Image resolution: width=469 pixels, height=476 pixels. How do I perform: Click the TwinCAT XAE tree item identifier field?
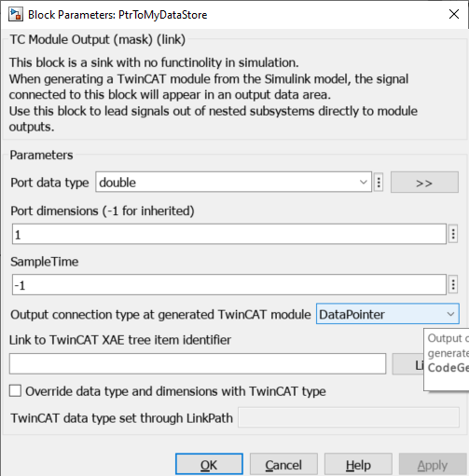pos(198,363)
